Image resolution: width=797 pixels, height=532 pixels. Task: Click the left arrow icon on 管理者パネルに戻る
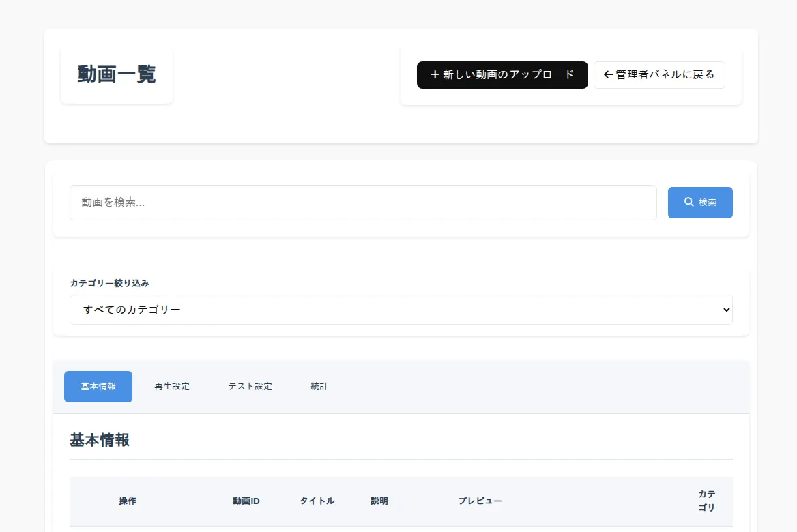(x=608, y=75)
